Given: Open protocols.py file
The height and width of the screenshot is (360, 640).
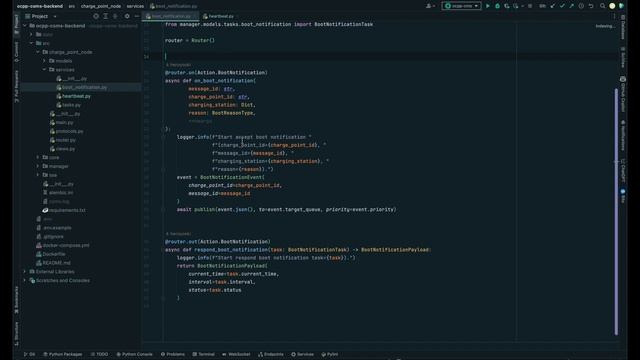Looking at the screenshot, I should coord(66,131).
